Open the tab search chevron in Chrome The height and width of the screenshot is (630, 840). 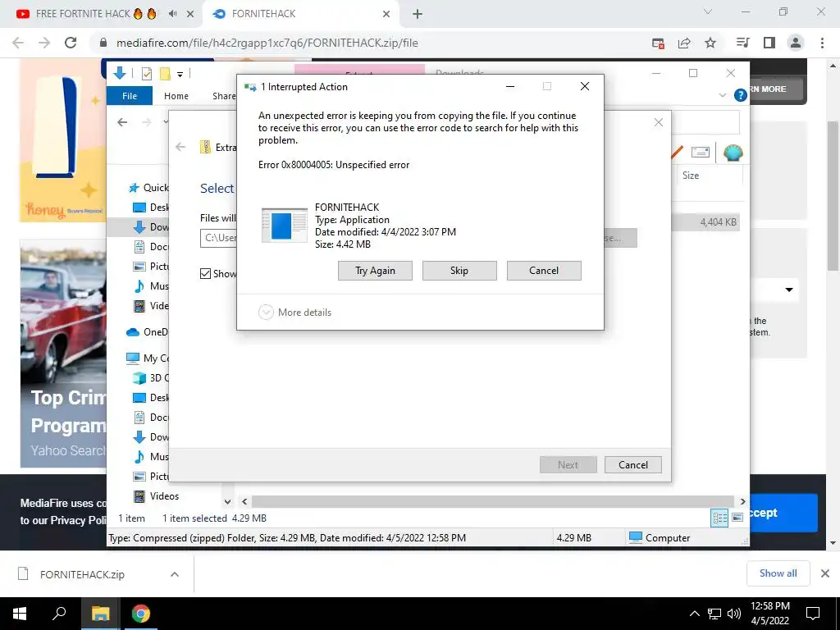(708, 11)
